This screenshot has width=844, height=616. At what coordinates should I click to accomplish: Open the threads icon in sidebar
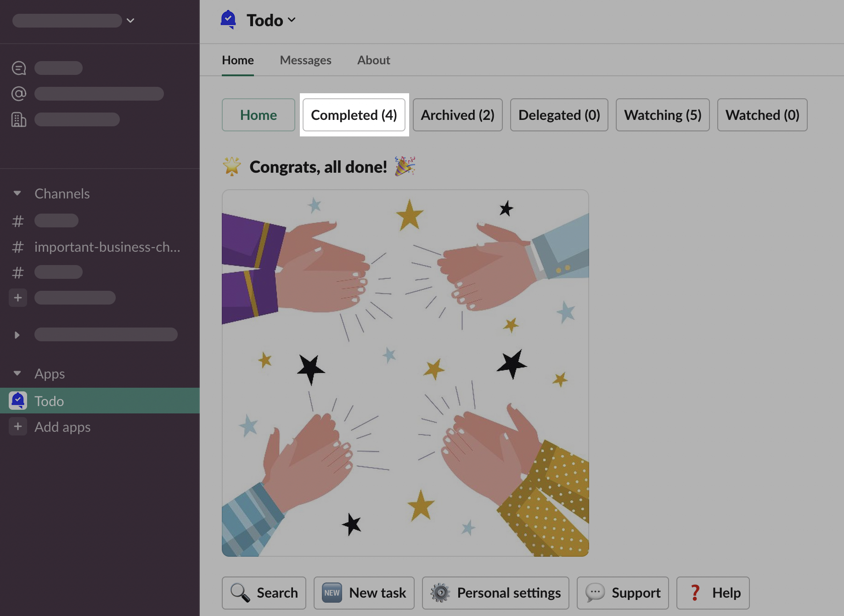click(19, 68)
